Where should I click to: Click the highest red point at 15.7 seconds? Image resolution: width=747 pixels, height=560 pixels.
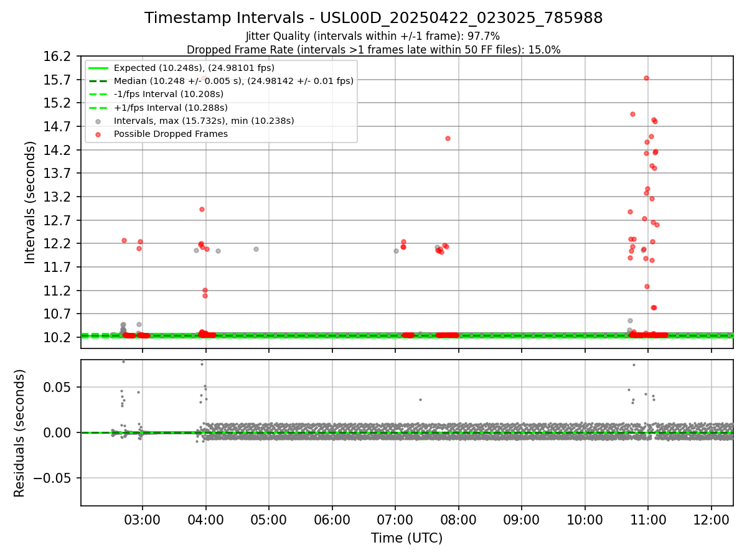pos(646,78)
